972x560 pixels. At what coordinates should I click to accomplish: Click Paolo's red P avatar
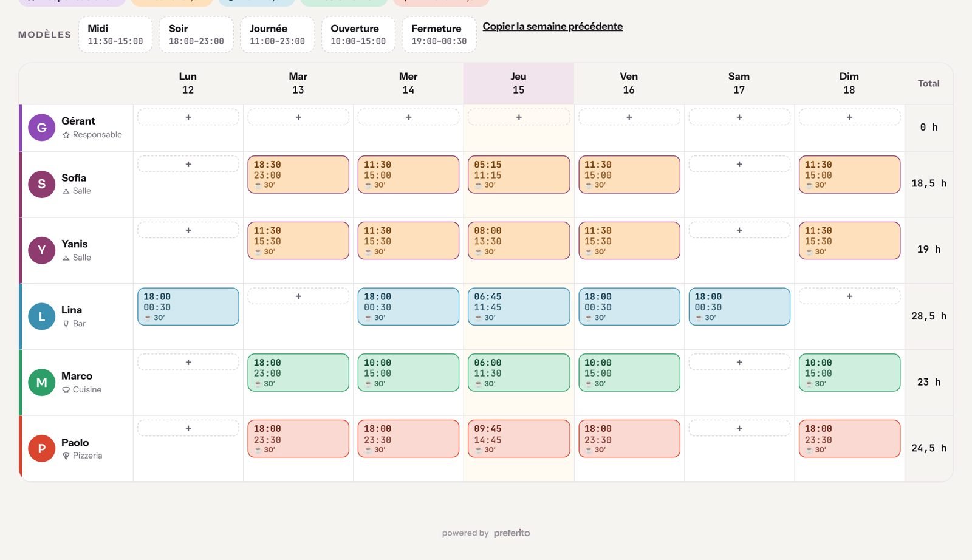point(42,449)
